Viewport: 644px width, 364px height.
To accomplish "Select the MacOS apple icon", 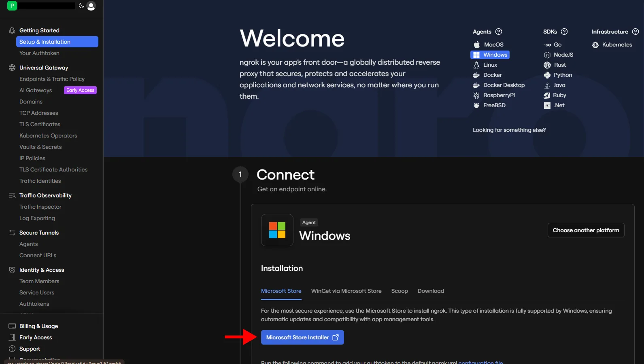I will [x=477, y=44].
